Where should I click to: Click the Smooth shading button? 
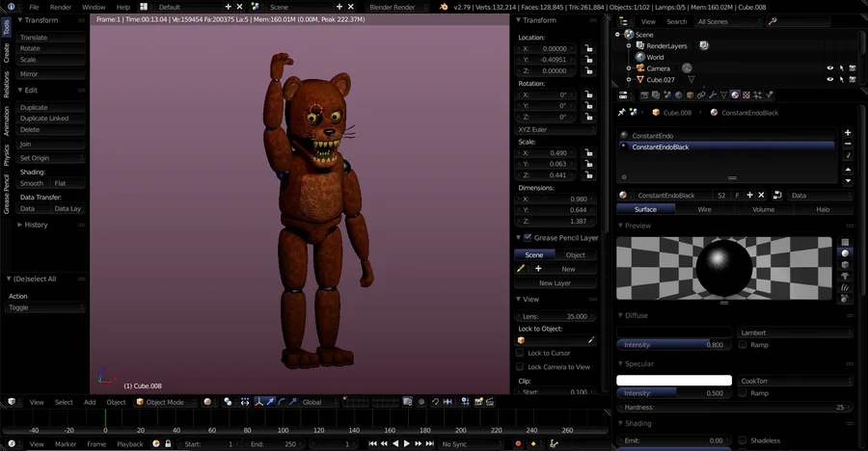pos(33,183)
